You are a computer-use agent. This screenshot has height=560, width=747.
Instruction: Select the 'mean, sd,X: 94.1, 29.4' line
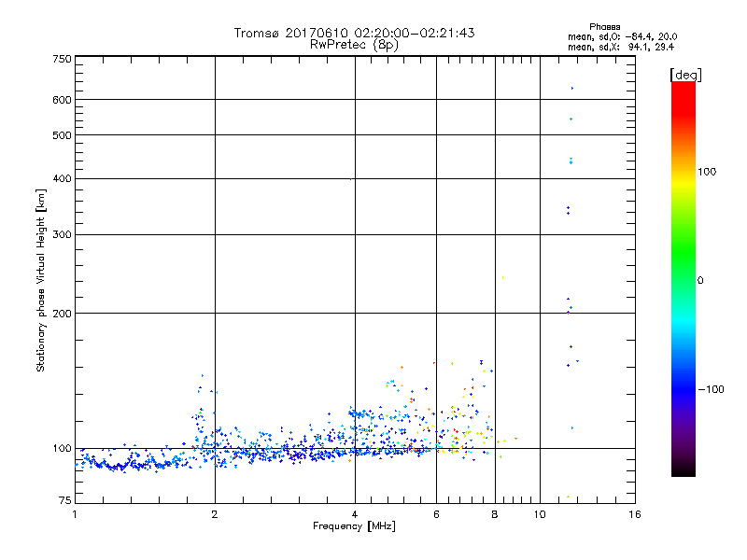[x=621, y=47]
